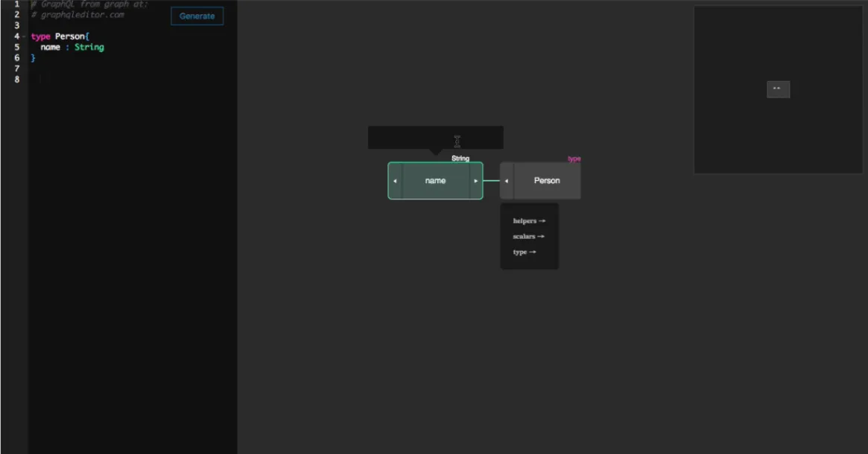This screenshot has height=454, width=868.
Task: Click the arrow next to type entry
Action: pos(532,252)
